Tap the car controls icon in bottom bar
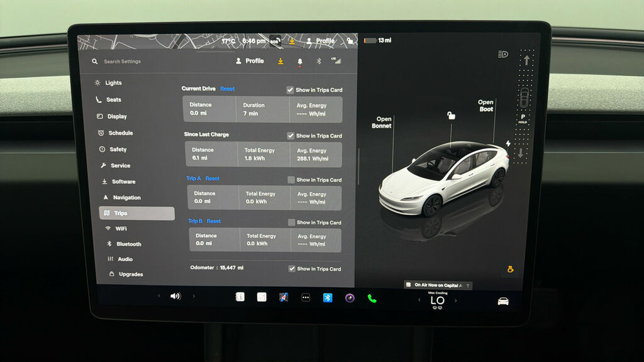 coord(503,301)
